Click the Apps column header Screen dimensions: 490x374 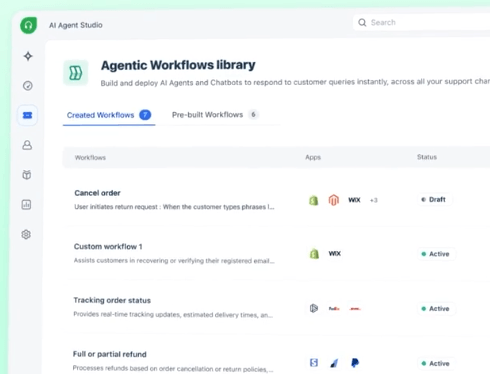(x=313, y=157)
